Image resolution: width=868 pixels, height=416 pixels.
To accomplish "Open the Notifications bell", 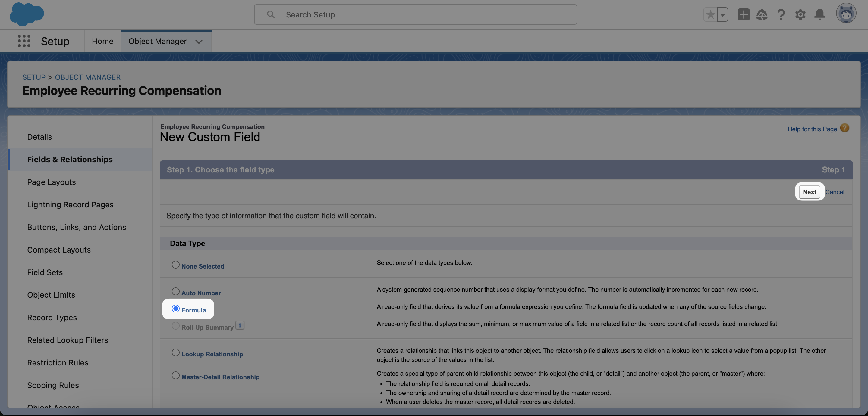I will pyautogui.click(x=819, y=14).
